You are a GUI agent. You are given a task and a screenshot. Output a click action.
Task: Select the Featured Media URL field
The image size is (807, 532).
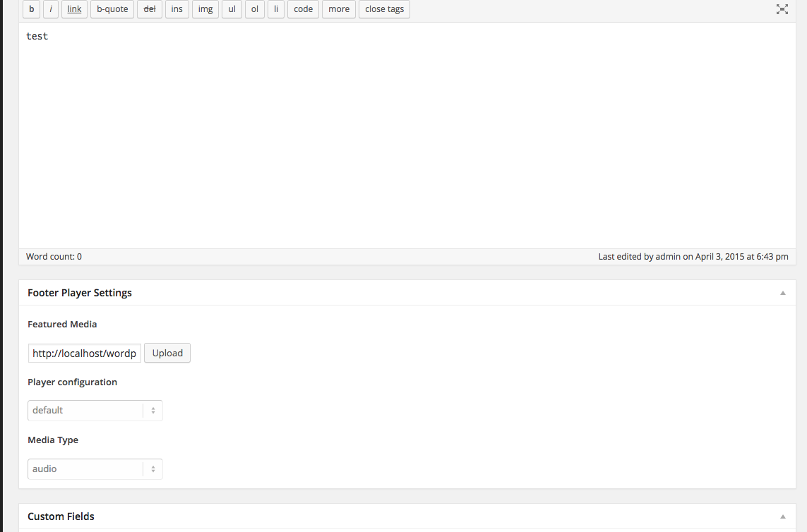click(84, 353)
